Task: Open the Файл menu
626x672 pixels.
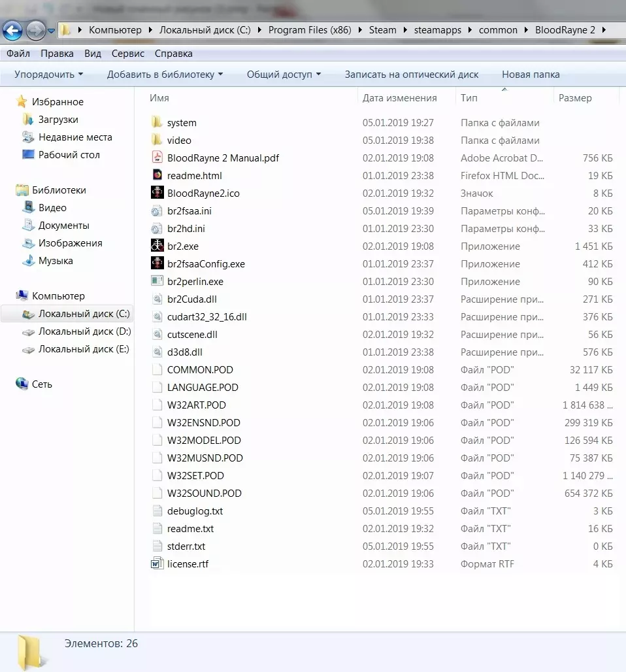Action: [x=18, y=54]
